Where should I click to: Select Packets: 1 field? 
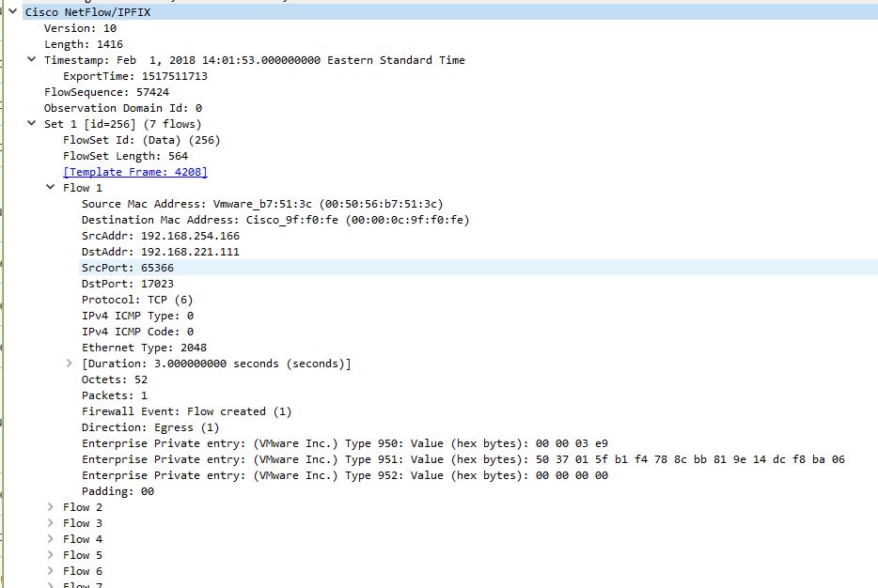click(x=115, y=395)
